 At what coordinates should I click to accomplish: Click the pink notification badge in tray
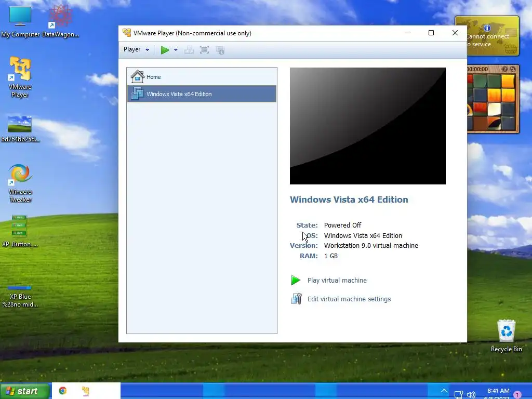click(x=517, y=395)
